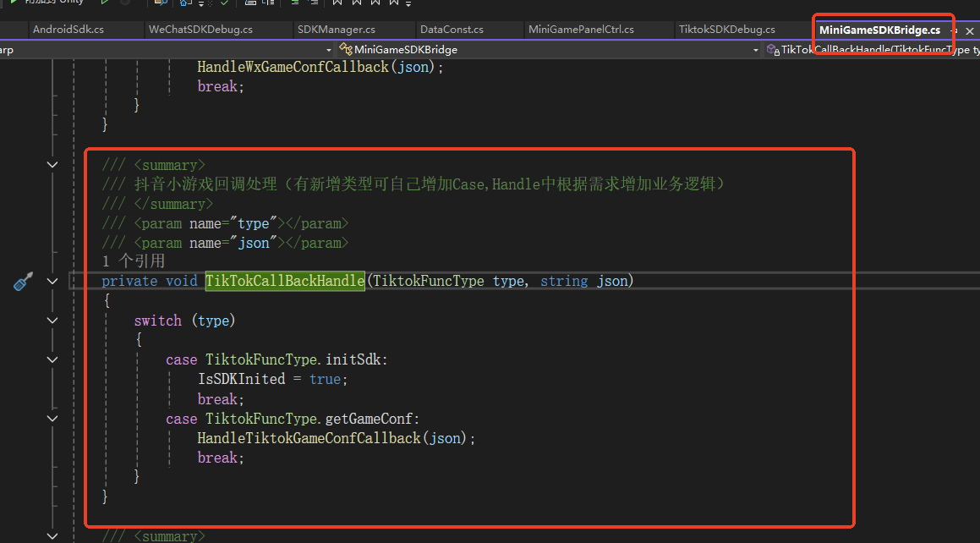Click the MiniGameSDKBridge class icon in navigation bar
980x543 pixels.
pyautogui.click(x=345, y=50)
